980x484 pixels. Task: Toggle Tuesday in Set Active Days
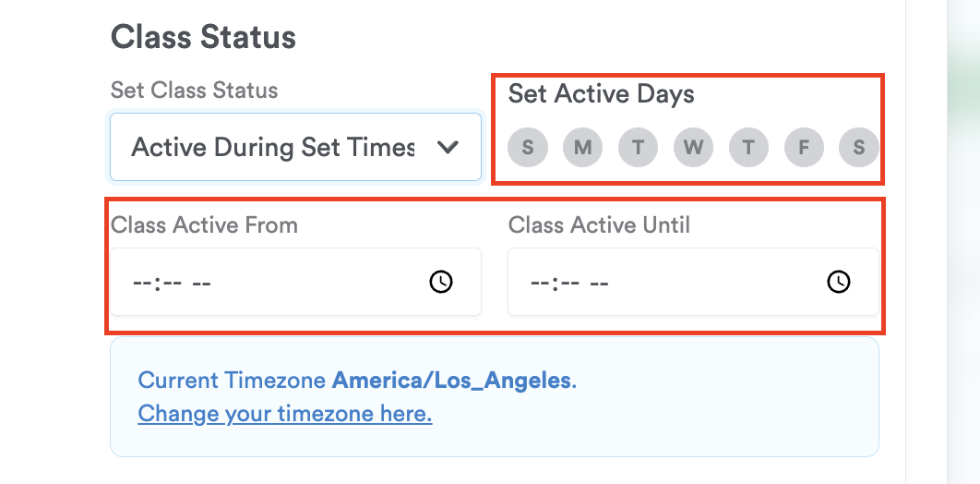[x=638, y=147]
